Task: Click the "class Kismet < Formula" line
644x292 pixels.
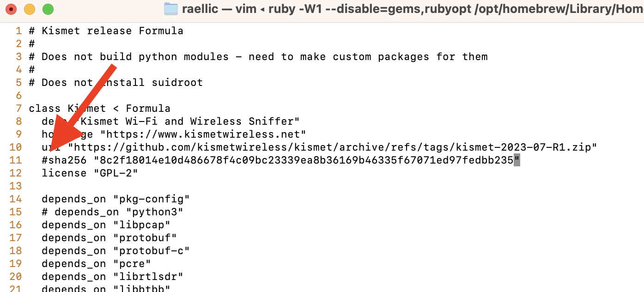Action: 100,109
